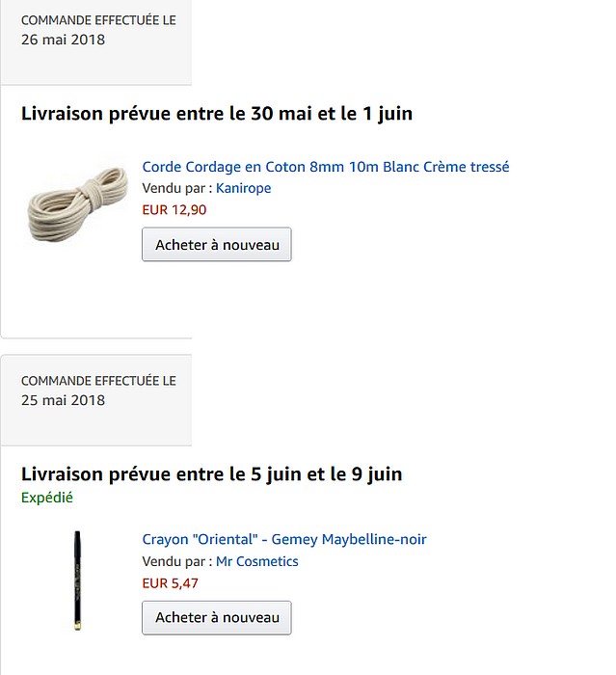This screenshot has height=675, width=616.
Task: Open the cotton rope product thumbnail
Action: [x=78, y=202]
